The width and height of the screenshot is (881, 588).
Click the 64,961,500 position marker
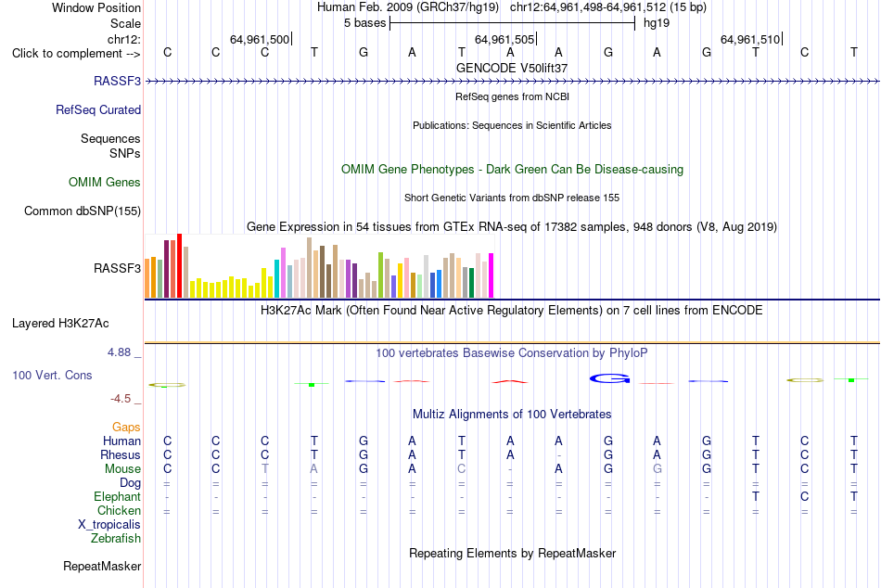(x=260, y=39)
